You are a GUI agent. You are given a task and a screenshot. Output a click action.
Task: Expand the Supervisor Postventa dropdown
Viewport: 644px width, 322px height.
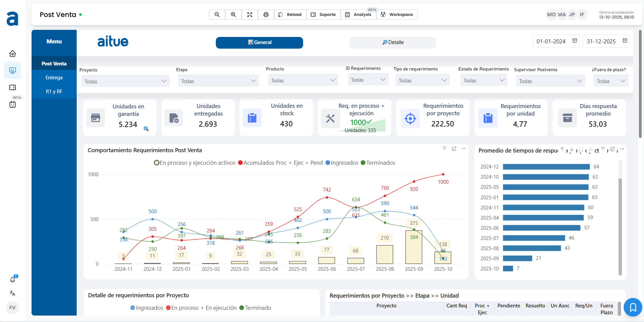pos(550,81)
